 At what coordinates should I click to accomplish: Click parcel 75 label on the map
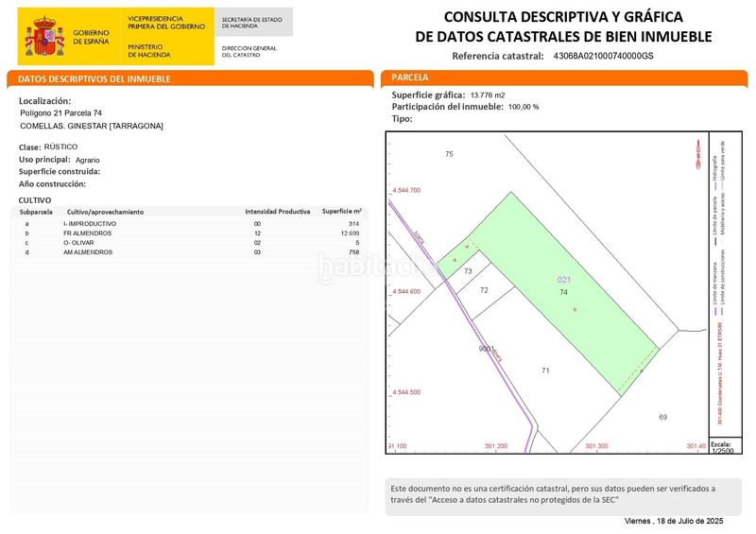tap(449, 154)
